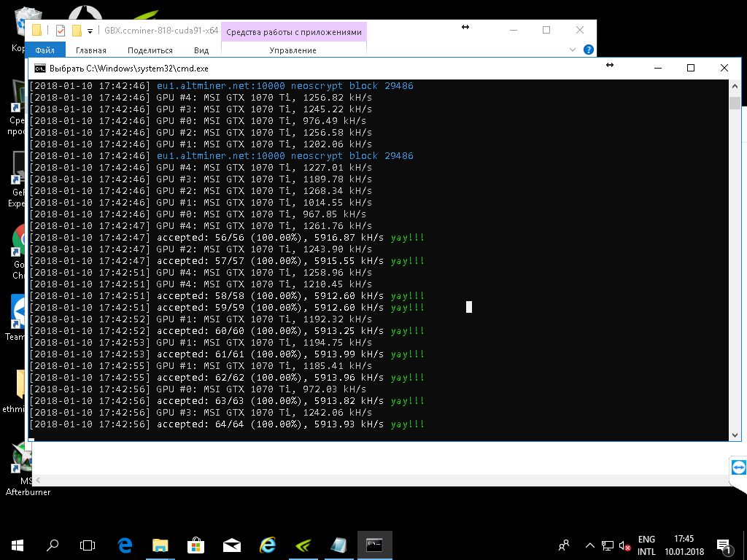747x560 pixels.
Task: Open the Windows Start menu
Action: coord(18,545)
